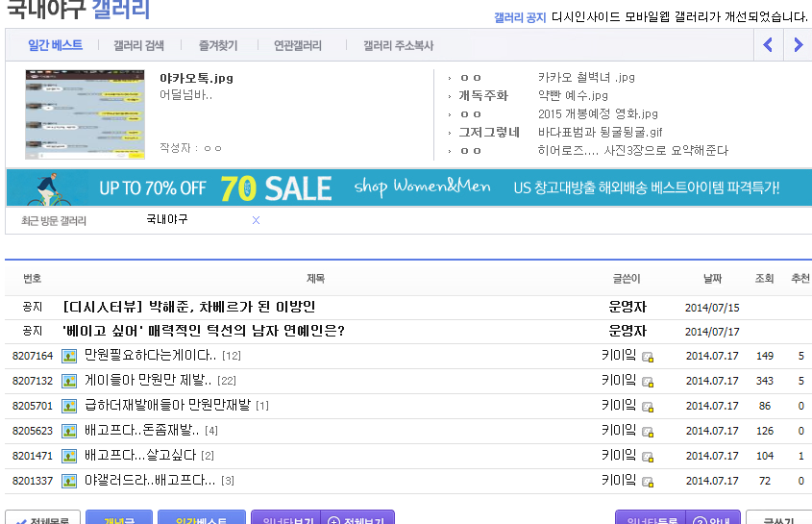Click the 글쓰기 button
Screen dimensions: 812x524
[779, 517]
